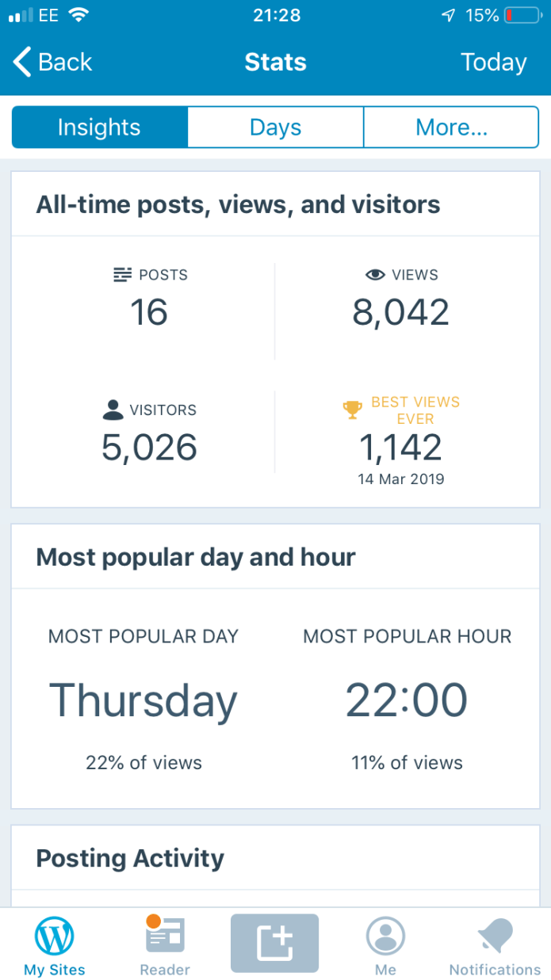The height and width of the screenshot is (980, 551).
Task: Switch to the Insights segment
Action: click(99, 128)
